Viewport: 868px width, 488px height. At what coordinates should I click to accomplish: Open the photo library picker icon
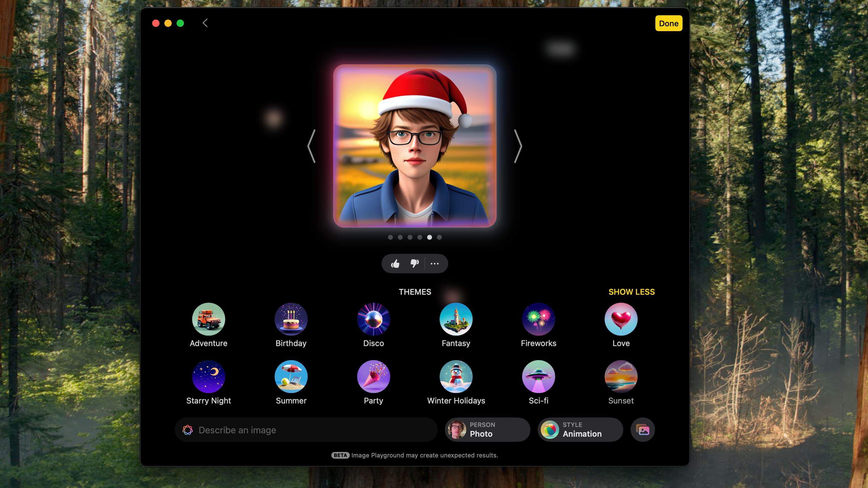click(643, 430)
